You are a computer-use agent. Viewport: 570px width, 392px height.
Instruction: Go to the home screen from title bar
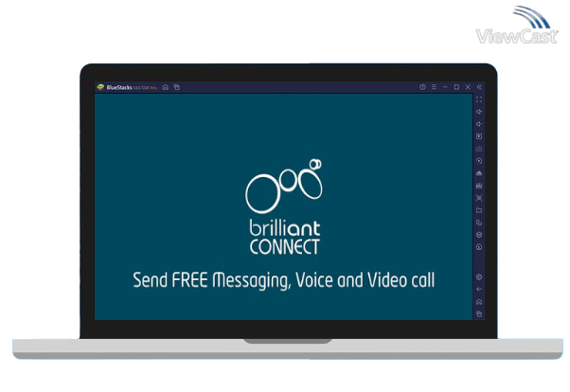click(x=166, y=87)
